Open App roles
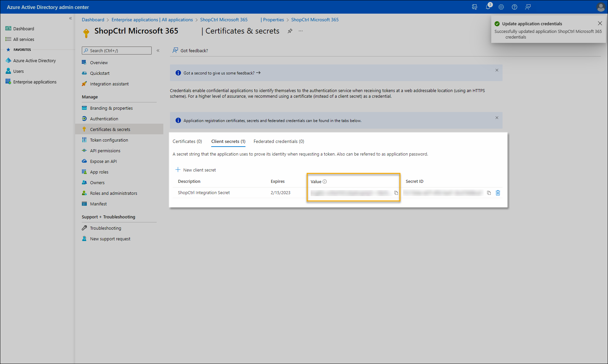Image resolution: width=608 pixels, height=364 pixels. [99, 172]
